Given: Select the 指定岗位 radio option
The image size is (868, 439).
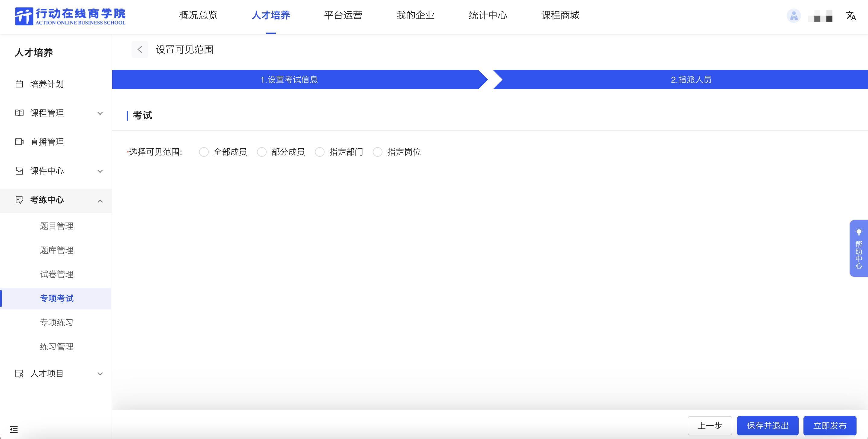Looking at the screenshot, I should (377, 152).
